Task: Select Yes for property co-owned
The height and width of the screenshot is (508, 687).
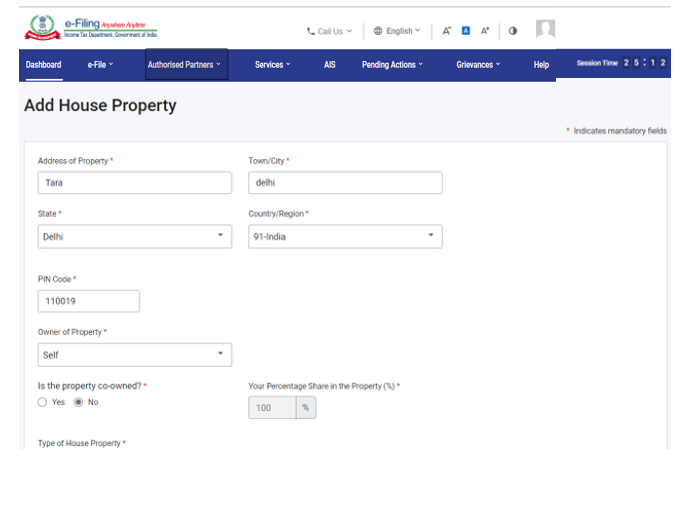Action: pos(42,402)
